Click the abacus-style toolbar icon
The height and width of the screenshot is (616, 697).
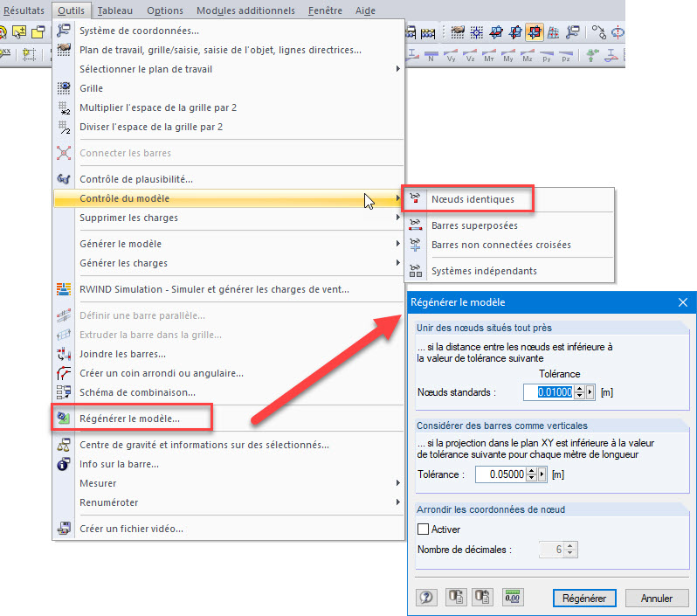pyautogui.click(x=427, y=32)
